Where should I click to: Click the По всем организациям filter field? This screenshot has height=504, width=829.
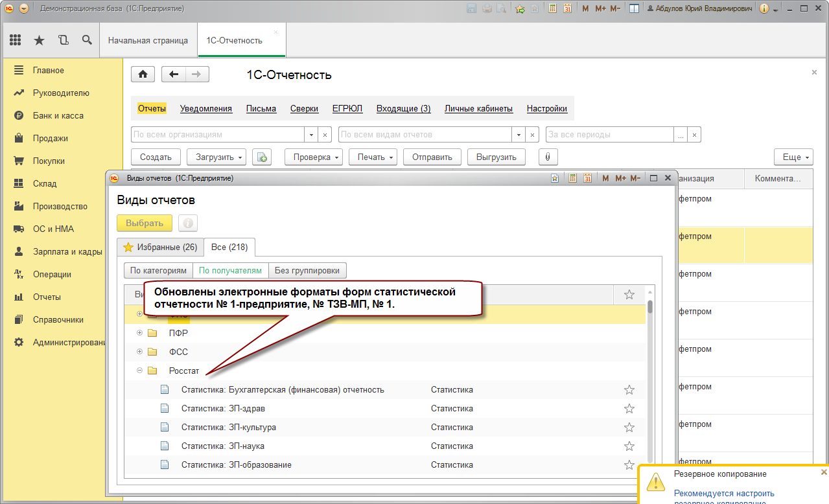[218, 135]
